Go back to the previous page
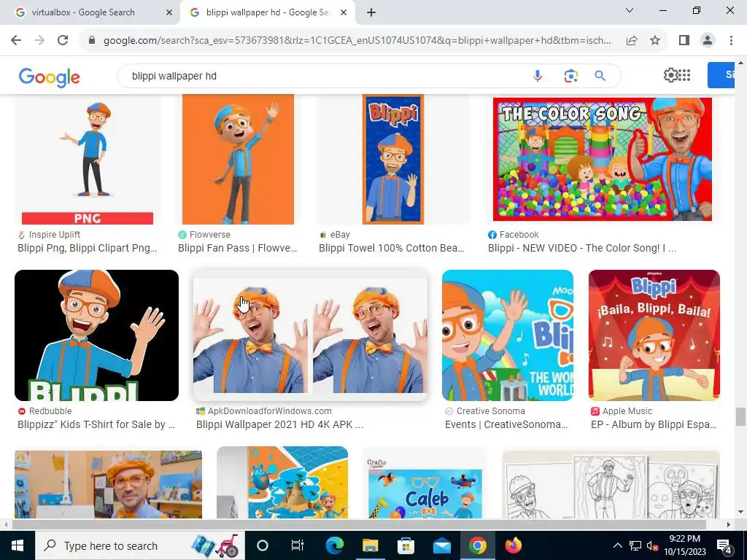Viewport: 747px width, 560px height. 16,41
